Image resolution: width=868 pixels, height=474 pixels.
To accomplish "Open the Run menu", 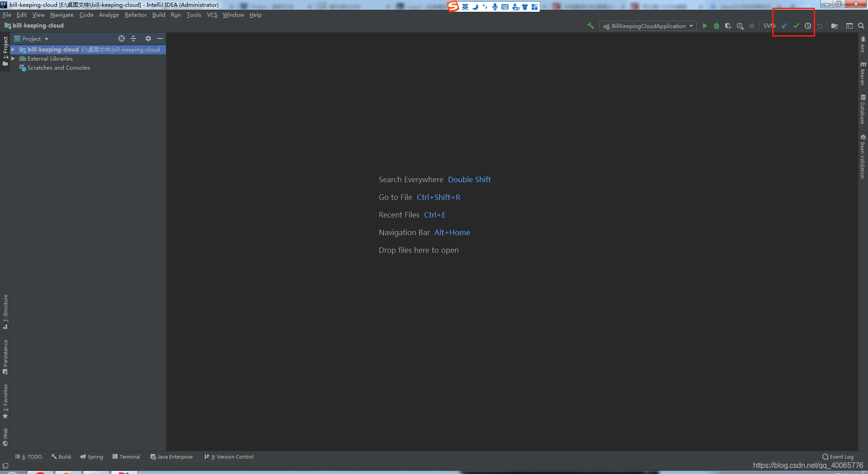I will 176,14.
